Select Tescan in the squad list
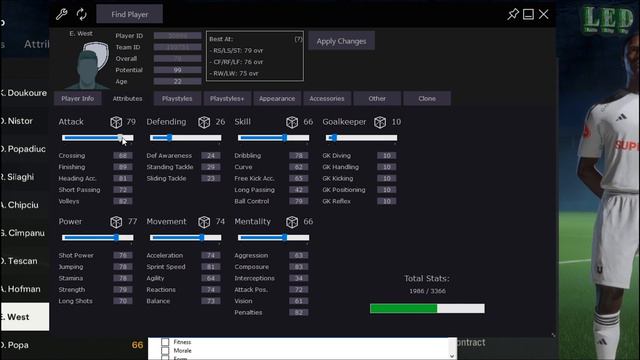The width and height of the screenshot is (640, 360). [x=24, y=261]
